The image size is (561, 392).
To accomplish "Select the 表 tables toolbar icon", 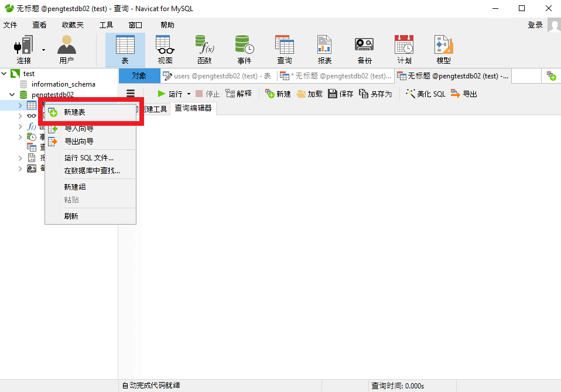I will [125, 50].
